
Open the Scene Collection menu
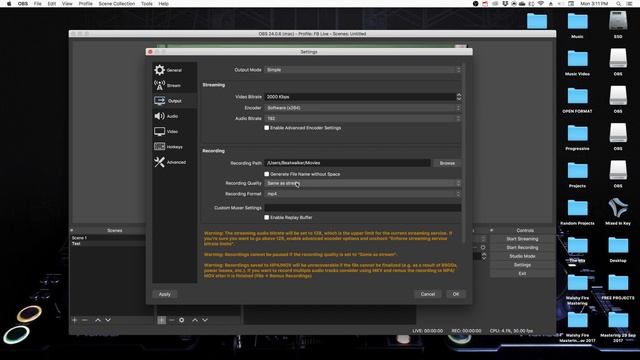[x=117, y=4]
